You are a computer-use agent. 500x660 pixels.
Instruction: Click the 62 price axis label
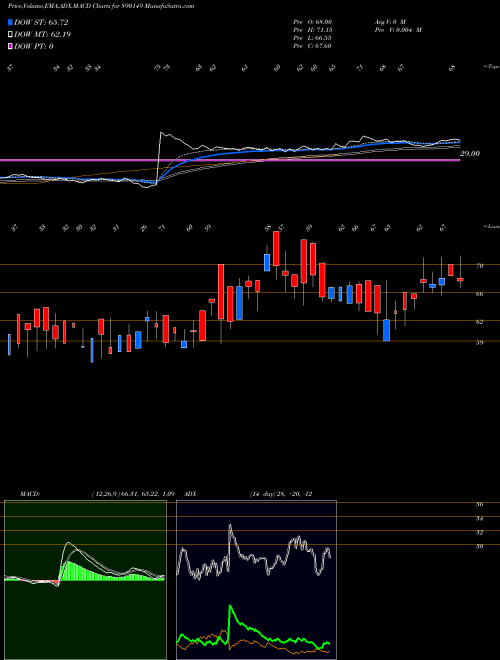point(480,322)
